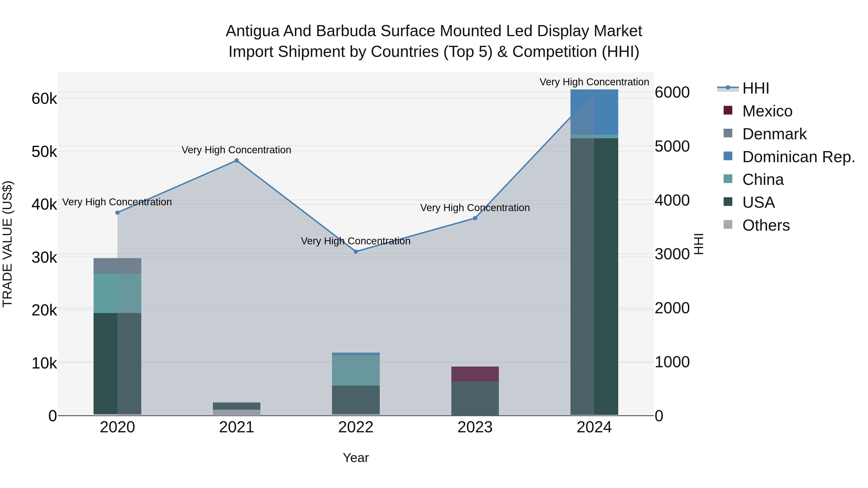868x488 pixels.
Task: Toggle the Others legend entry
Action: point(756,225)
